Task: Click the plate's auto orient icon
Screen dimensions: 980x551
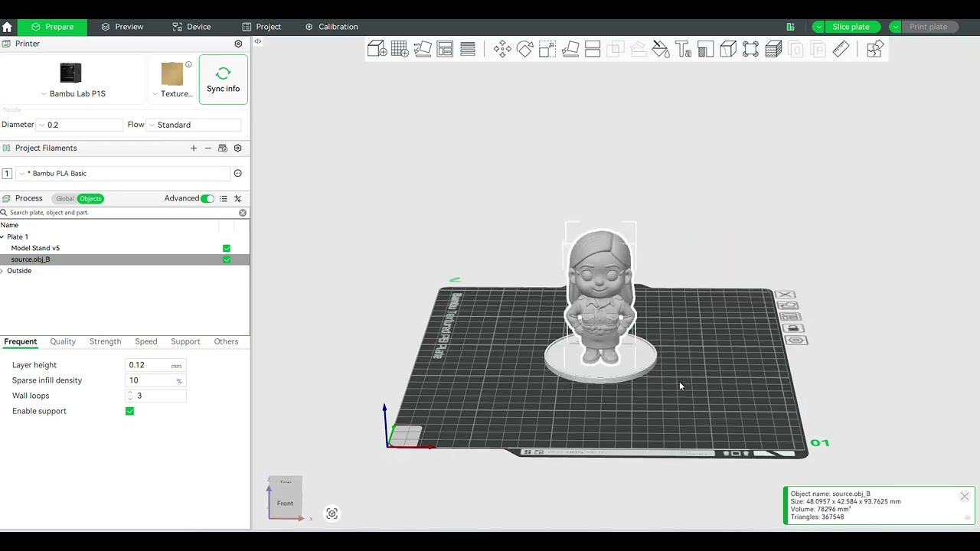Action: [x=788, y=305]
